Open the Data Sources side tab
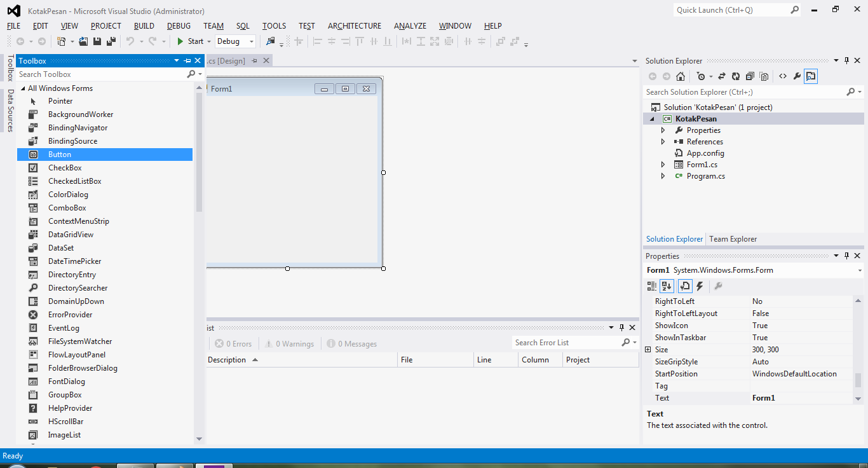868x468 pixels. (10, 110)
